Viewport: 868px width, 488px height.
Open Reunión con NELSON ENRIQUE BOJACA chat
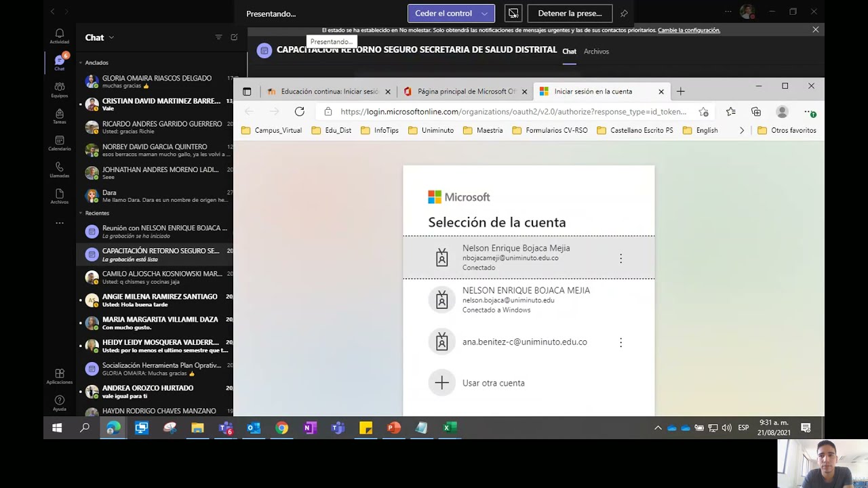click(x=156, y=232)
